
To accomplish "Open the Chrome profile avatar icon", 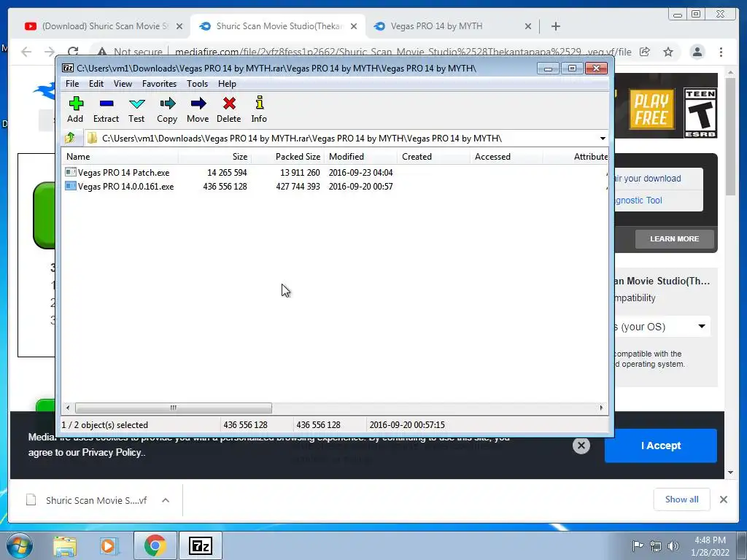I will (x=697, y=52).
